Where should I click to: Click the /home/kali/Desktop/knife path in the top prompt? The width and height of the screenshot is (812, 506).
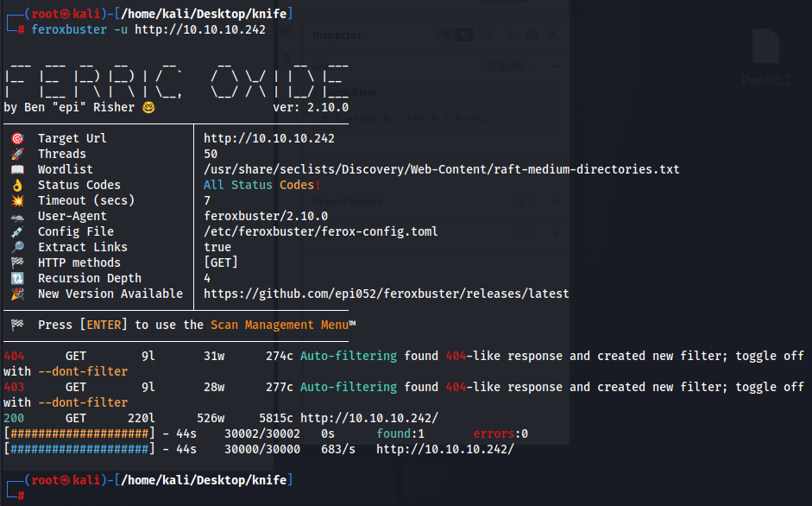tap(204, 14)
